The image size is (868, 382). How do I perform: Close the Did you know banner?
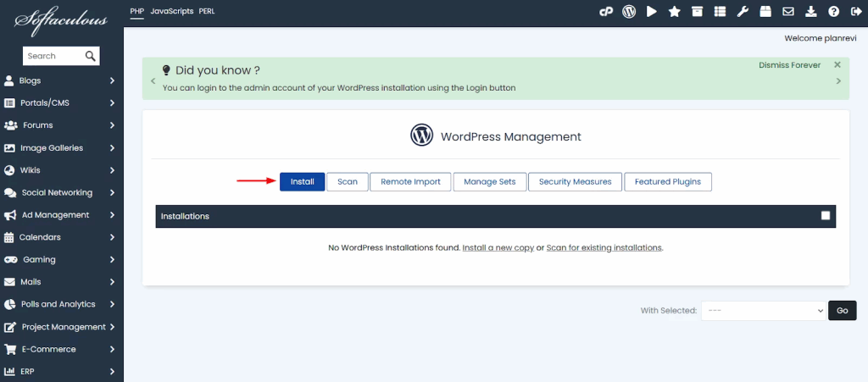[x=837, y=64]
